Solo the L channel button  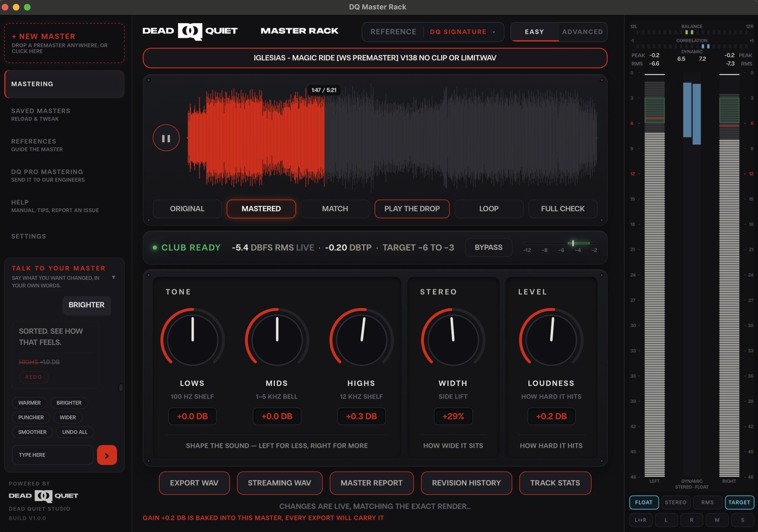[666, 520]
